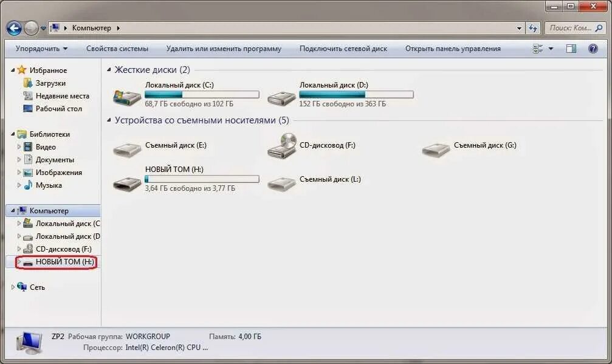Select Локальный диск (C:) drive icon
612x364 pixels.
127,97
